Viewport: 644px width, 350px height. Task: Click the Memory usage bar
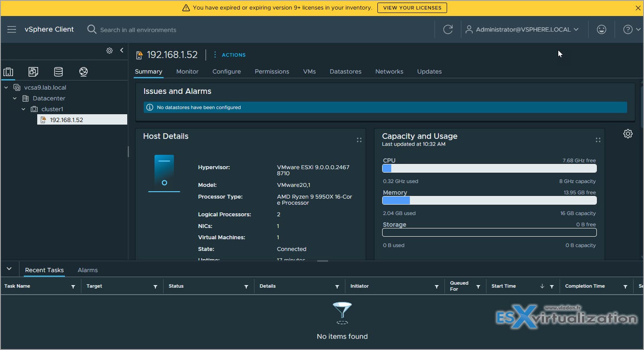tap(489, 200)
